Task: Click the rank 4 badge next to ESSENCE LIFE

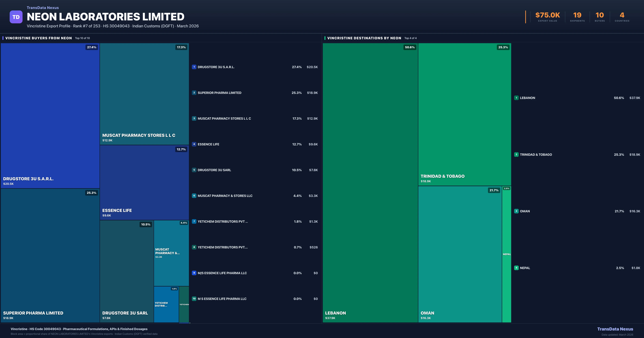Action: click(x=194, y=144)
